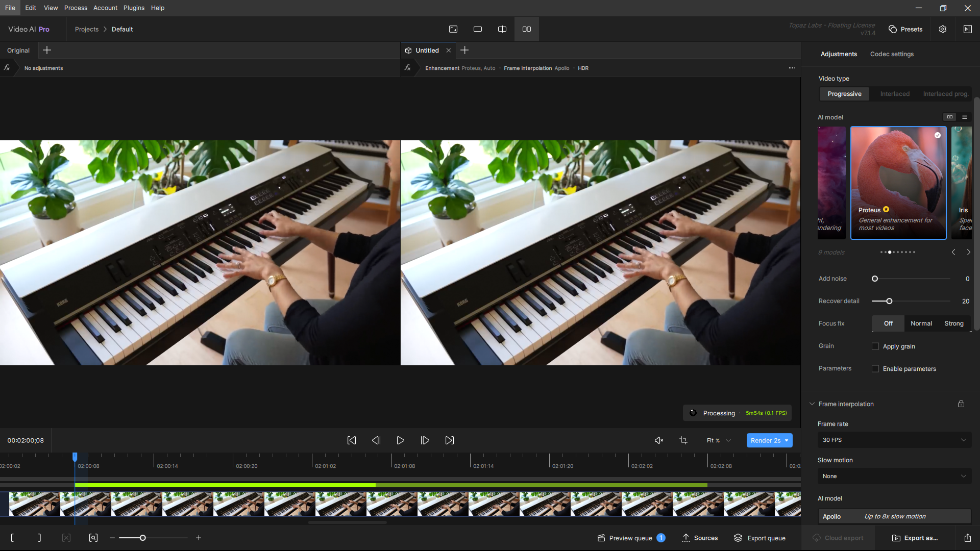
Task: Open the 30 FPS frame rate dropdown
Action: (x=894, y=440)
